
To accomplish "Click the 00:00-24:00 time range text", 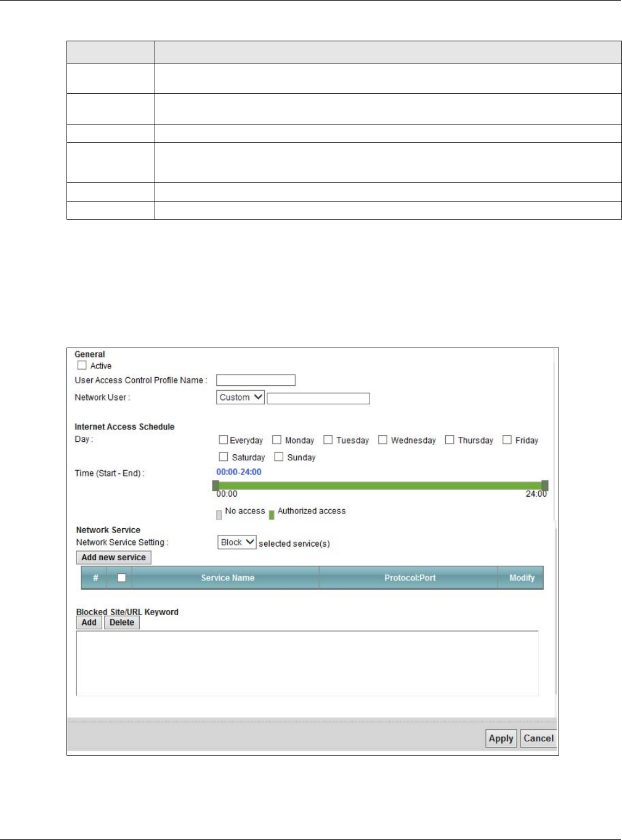I will 239,472.
